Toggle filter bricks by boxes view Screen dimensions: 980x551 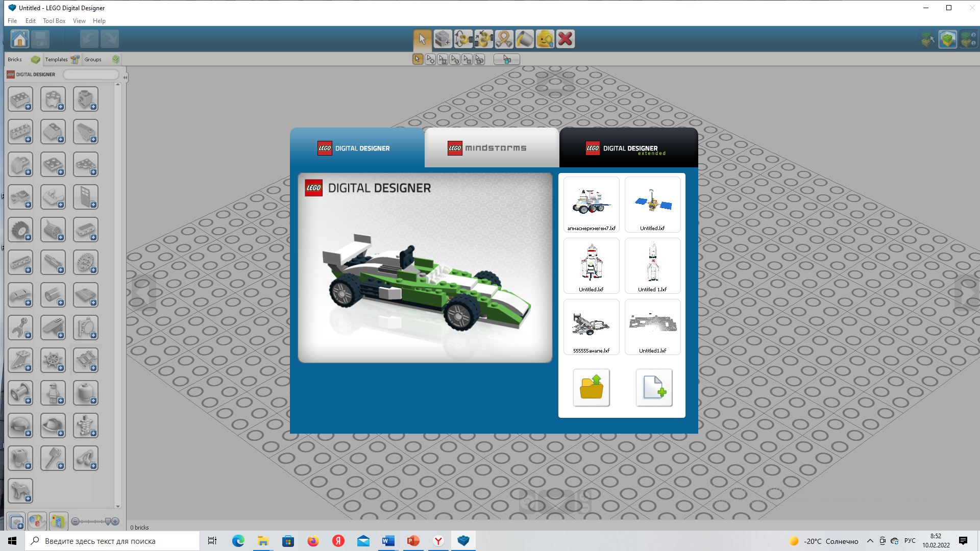tap(58, 521)
